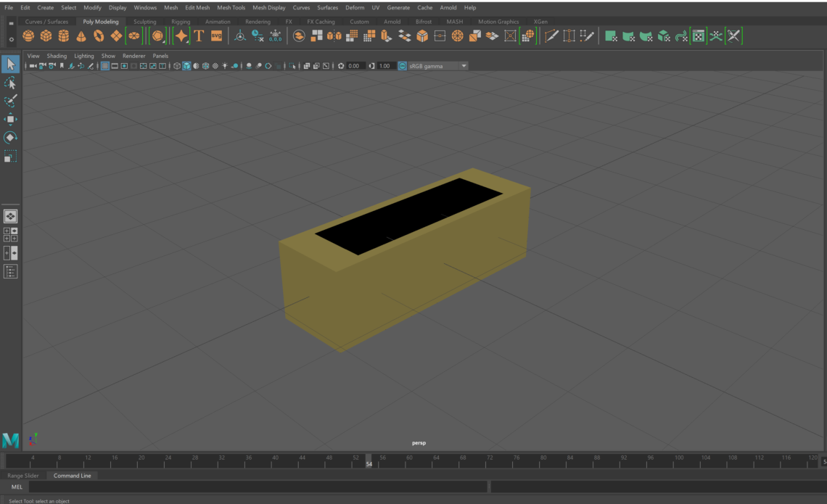The image size is (827, 504).
Task: Open the shelf tab selector menu
Action: coord(11,23)
